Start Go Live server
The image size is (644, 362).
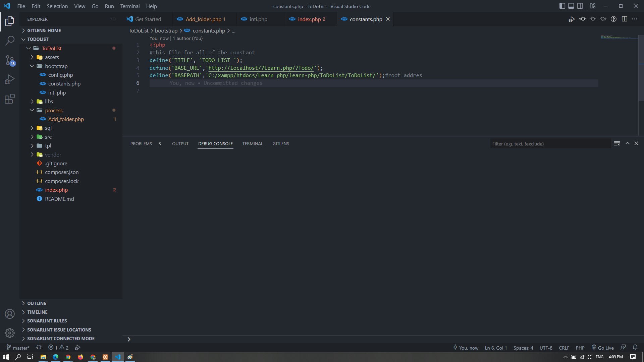click(602, 348)
